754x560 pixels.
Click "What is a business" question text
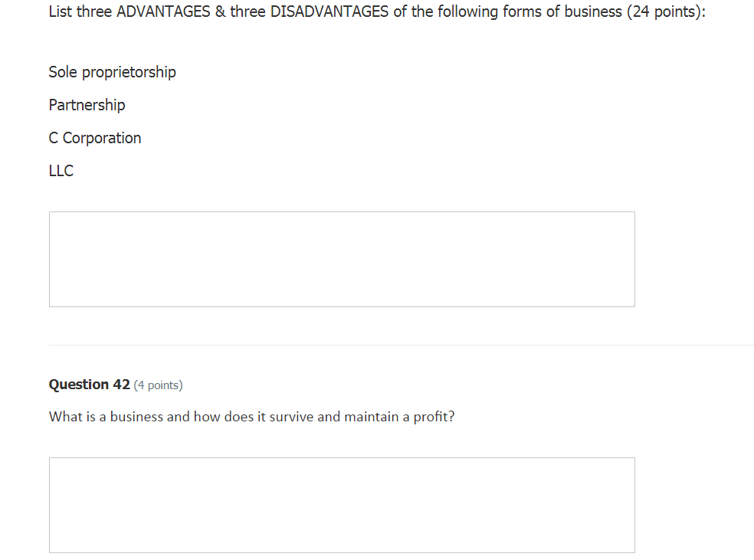click(107, 417)
